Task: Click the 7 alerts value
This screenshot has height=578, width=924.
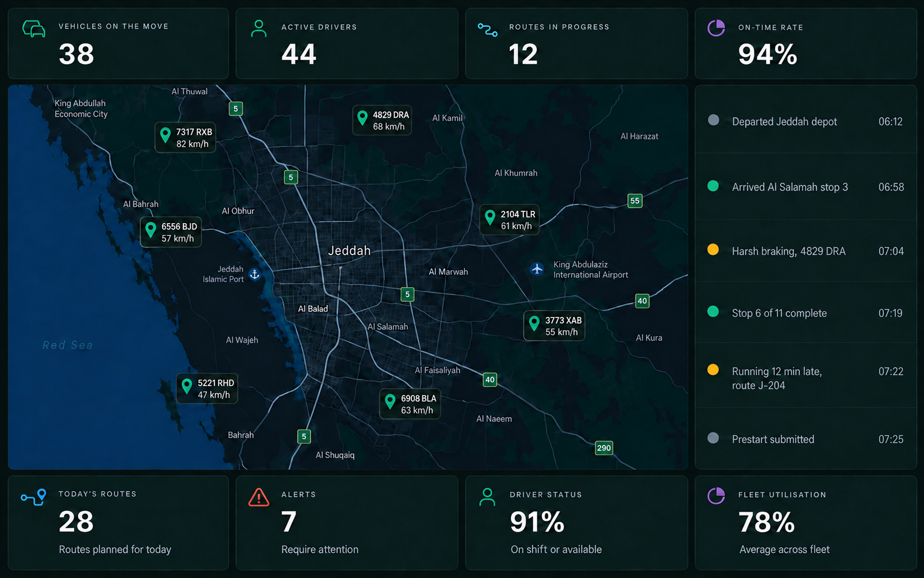Action: tap(289, 521)
